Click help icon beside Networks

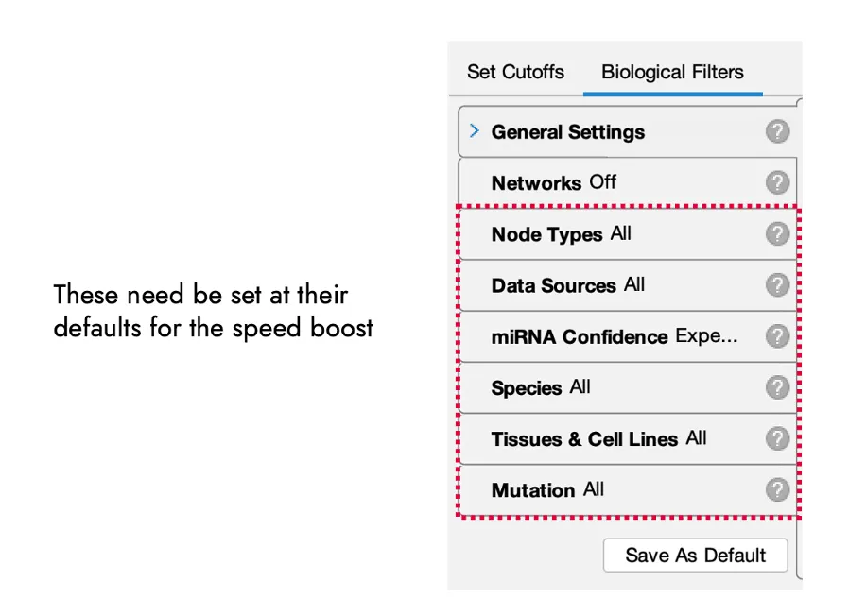click(x=777, y=182)
